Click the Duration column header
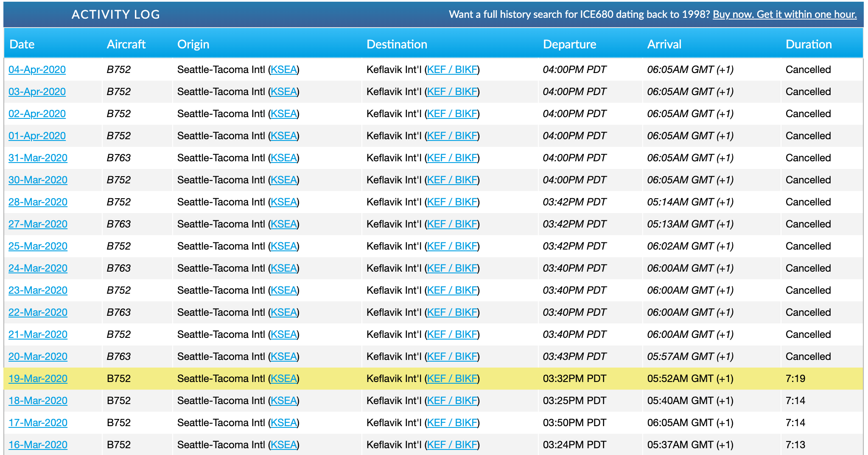Viewport: 868px width, 455px height. point(809,44)
